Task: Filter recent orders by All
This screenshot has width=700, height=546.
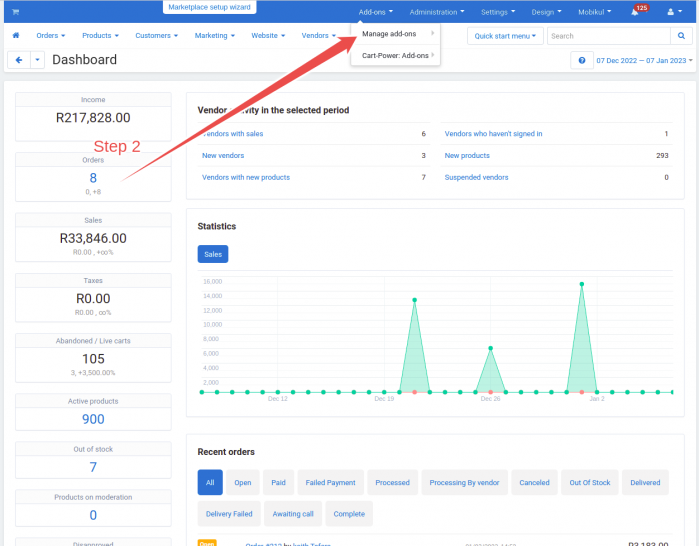Action: tap(210, 482)
